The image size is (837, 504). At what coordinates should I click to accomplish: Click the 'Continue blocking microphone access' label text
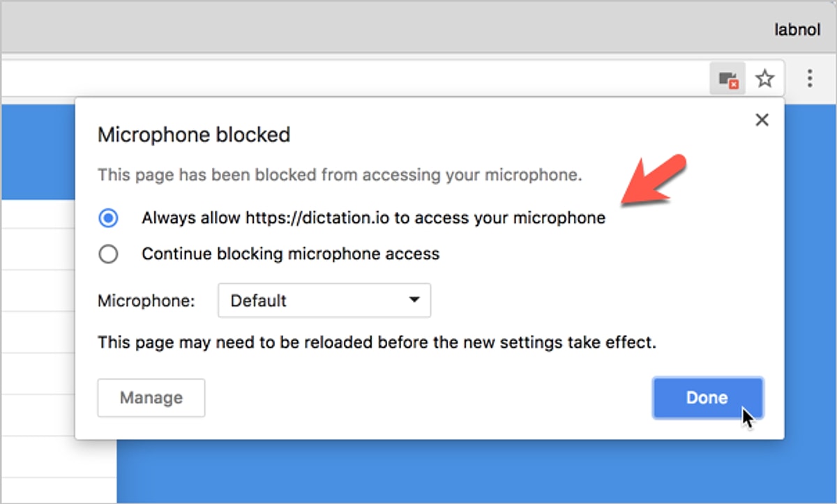290,254
